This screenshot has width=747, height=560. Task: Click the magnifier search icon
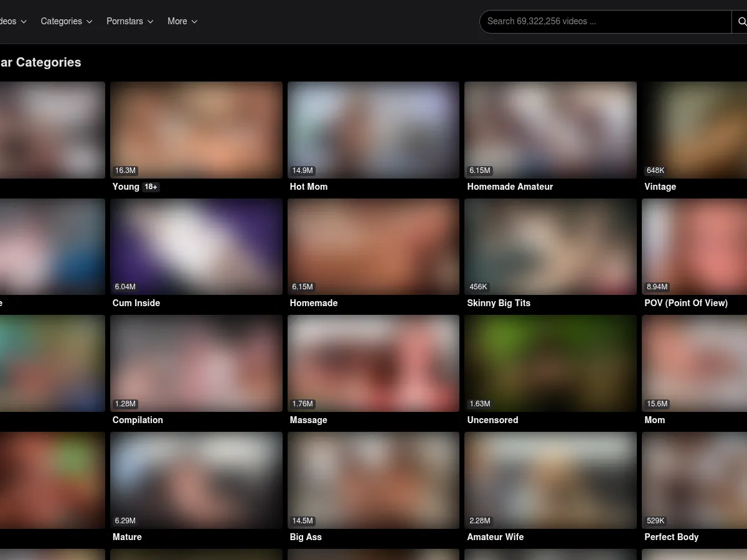click(741, 22)
